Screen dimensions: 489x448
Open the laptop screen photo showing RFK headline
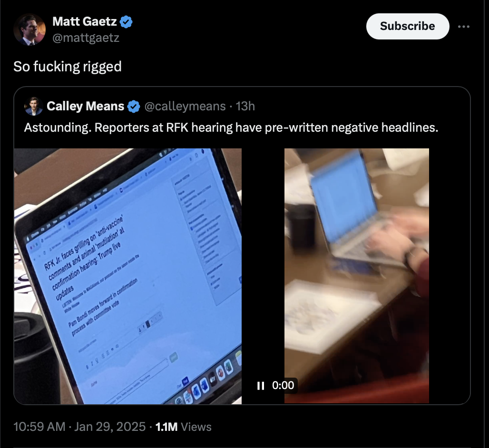[128, 276]
